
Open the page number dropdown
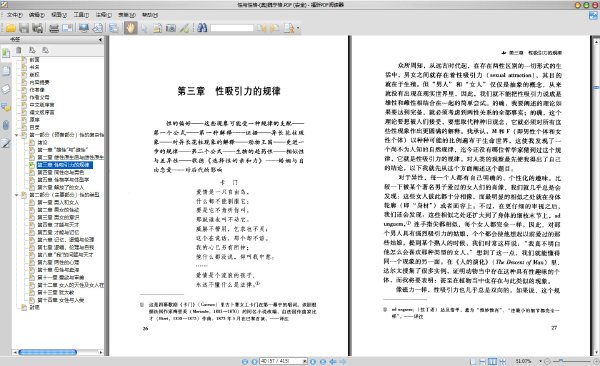(x=305, y=361)
